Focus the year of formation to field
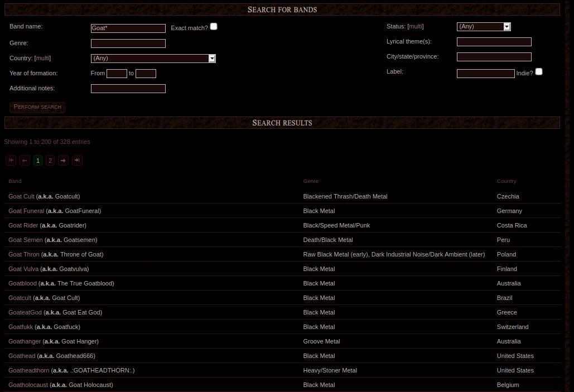The width and height of the screenshot is (574, 392). click(146, 74)
